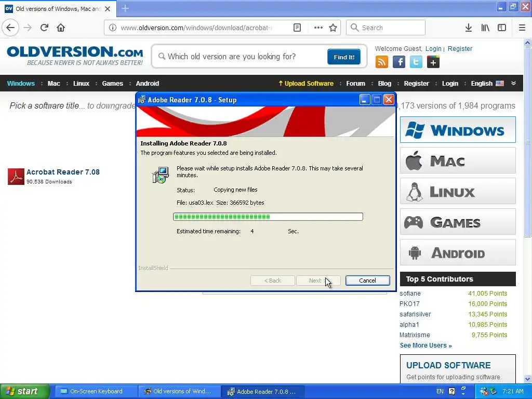
Task: Click the RSS feed icon
Action: [x=382, y=62]
